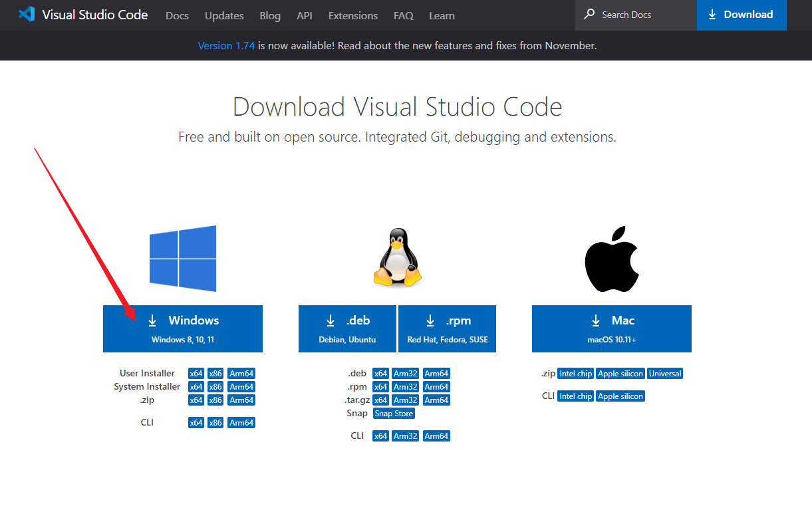The image size is (812, 506).
Task: Select Arm32 for Linux .rpm
Action: 406,387
